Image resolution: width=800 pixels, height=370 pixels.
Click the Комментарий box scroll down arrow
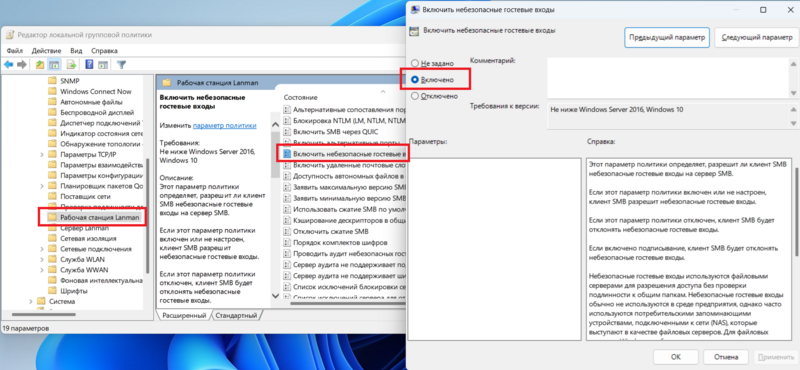click(793, 93)
